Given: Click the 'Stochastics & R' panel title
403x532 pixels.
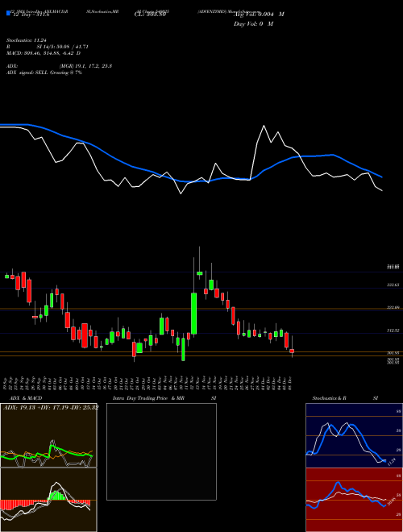Looking at the screenshot, I should click(x=329, y=398).
